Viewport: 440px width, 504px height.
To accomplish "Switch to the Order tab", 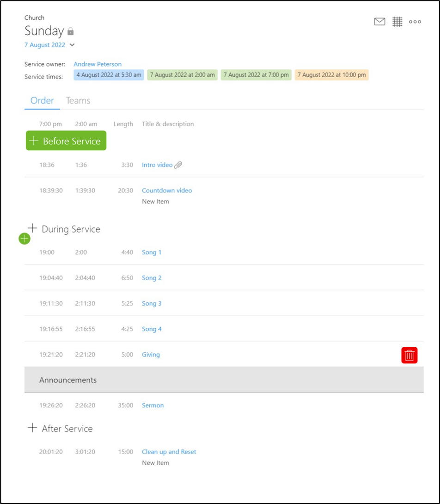I will click(x=42, y=101).
